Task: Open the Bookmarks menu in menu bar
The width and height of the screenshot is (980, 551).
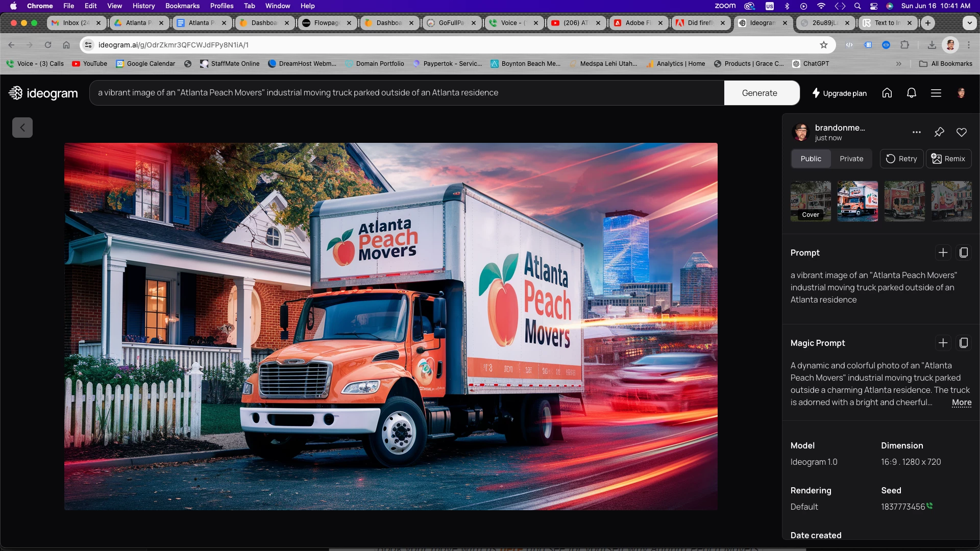Action: click(x=182, y=6)
